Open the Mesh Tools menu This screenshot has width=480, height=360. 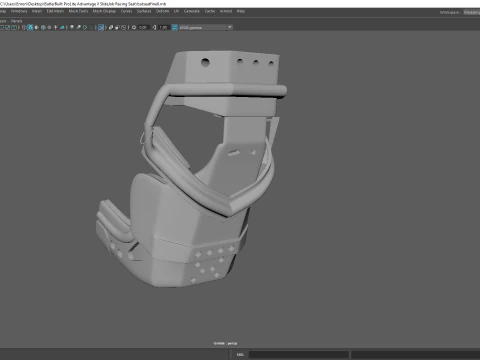78,11
